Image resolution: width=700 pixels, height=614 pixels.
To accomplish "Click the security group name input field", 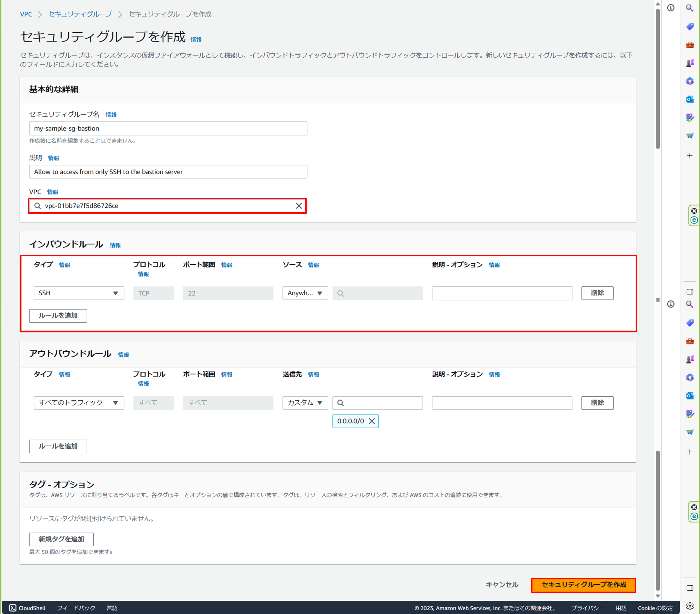I will click(x=168, y=128).
